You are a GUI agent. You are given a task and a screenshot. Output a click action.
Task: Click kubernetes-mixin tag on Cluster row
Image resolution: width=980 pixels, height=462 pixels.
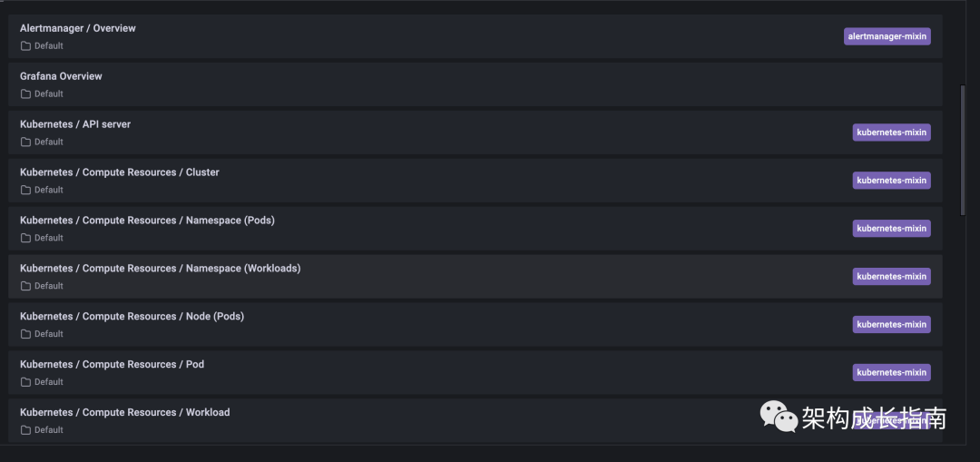point(891,181)
